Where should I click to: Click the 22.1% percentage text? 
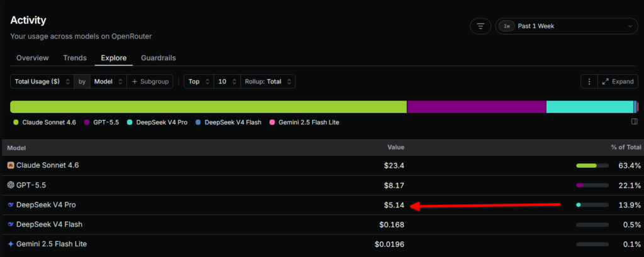click(x=630, y=185)
